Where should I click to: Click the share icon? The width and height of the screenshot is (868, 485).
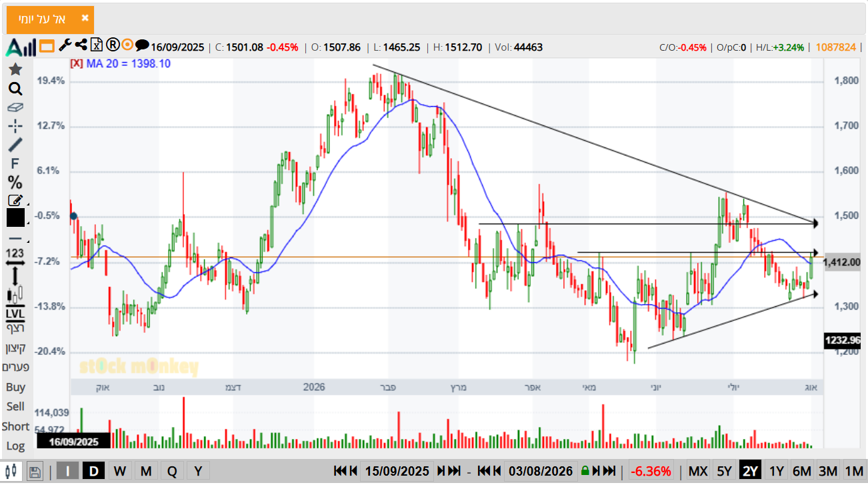pyautogui.click(x=81, y=45)
